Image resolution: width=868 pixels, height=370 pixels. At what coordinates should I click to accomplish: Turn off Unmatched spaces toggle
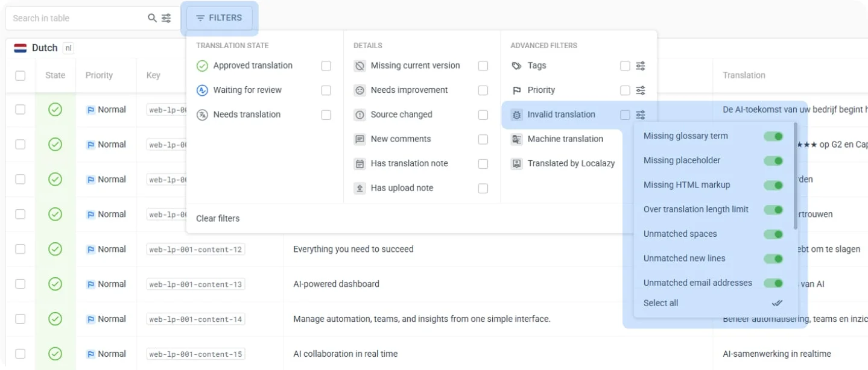coord(773,234)
